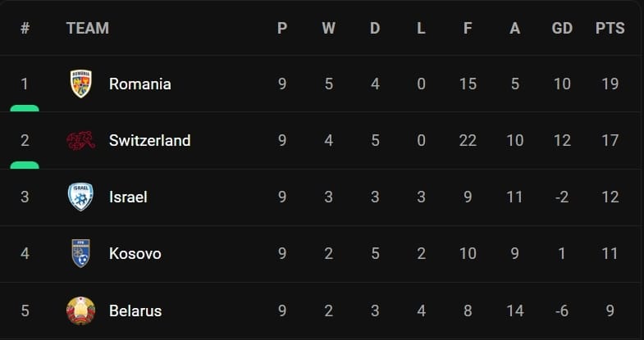Screen dimensions: 644x340
Task: Click the F goals-for column header
Action: [468, 28]
